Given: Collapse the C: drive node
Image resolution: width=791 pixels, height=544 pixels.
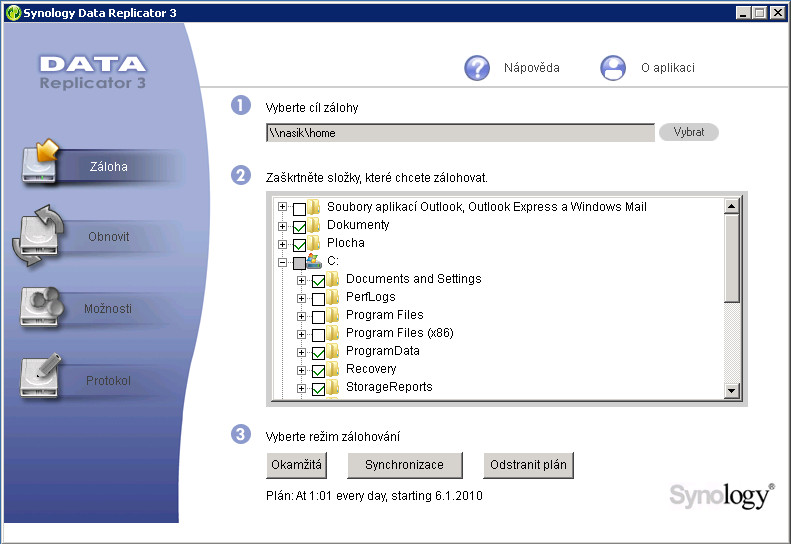Looking at the screenshot, I should coord(282,262).
